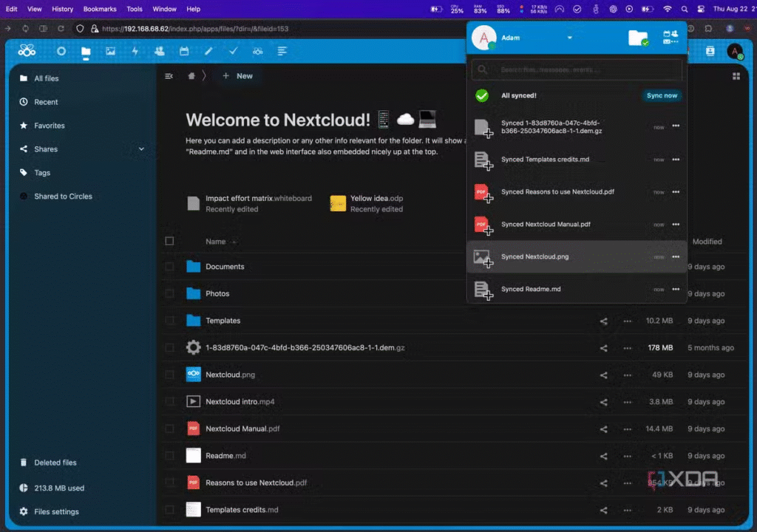757x532 pixels.
Task: Open the Contacts app icon in top bar
Action: tap(159, 51)
